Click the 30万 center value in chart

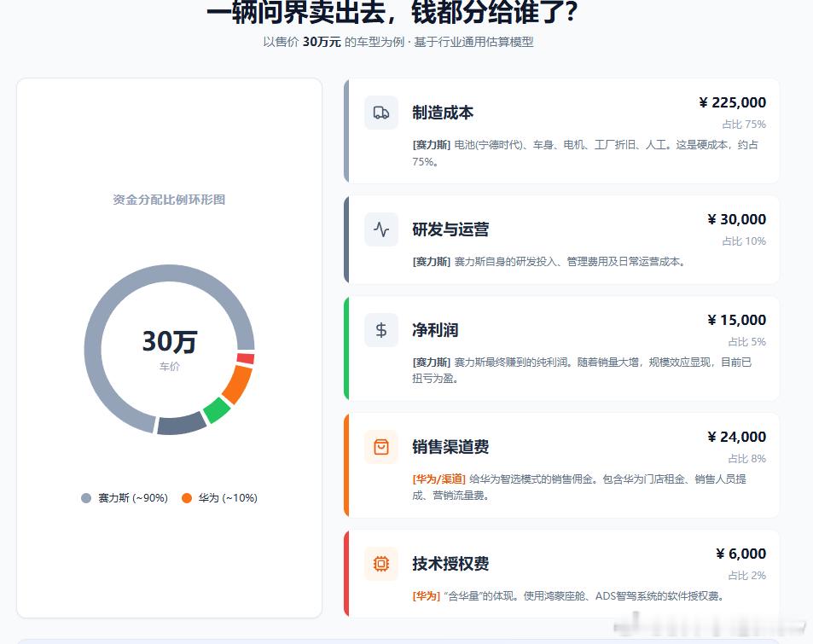click(x=170, y=342)
